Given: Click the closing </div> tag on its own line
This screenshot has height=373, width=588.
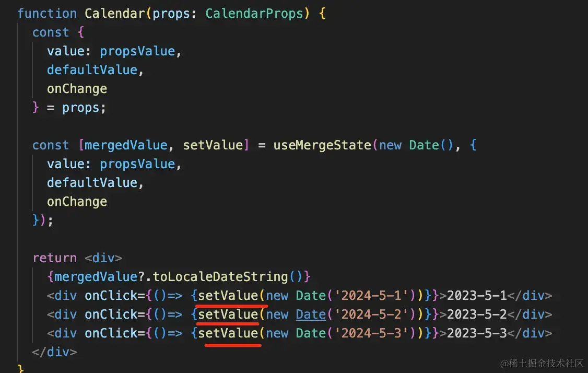Looking at the screenshot, I should click(x=55, y=352).
